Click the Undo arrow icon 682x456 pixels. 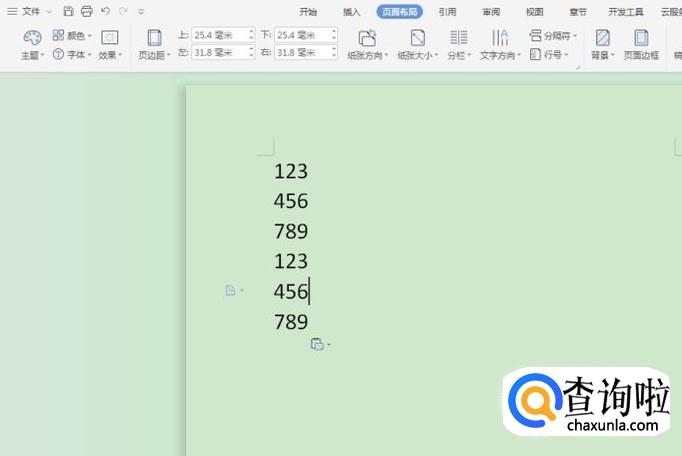coord(105,11)
